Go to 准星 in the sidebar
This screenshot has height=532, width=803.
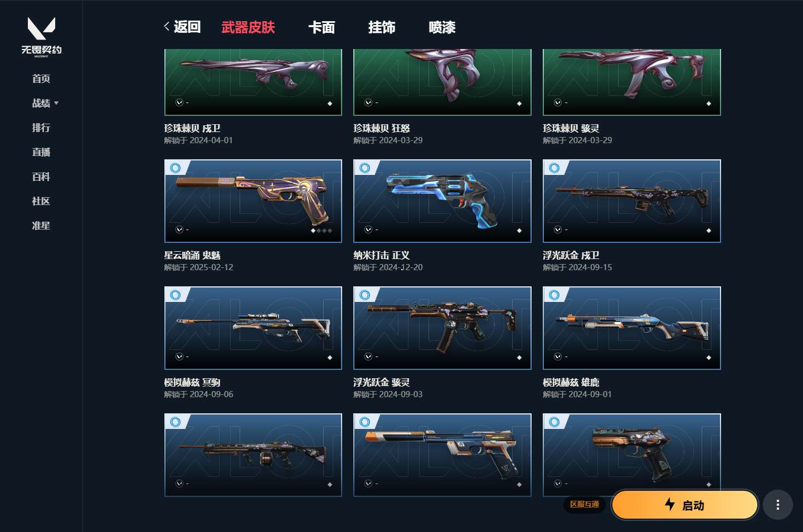point(41,226)
